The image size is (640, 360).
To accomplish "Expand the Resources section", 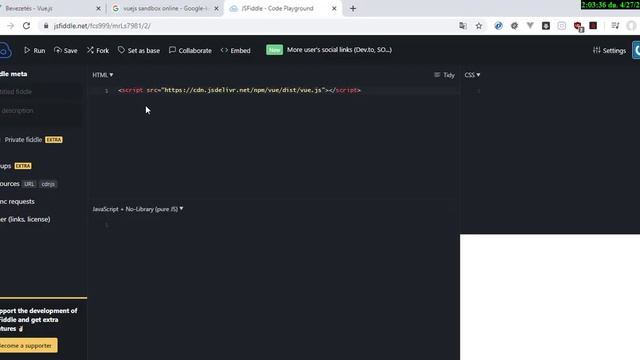I will point(10,184).
